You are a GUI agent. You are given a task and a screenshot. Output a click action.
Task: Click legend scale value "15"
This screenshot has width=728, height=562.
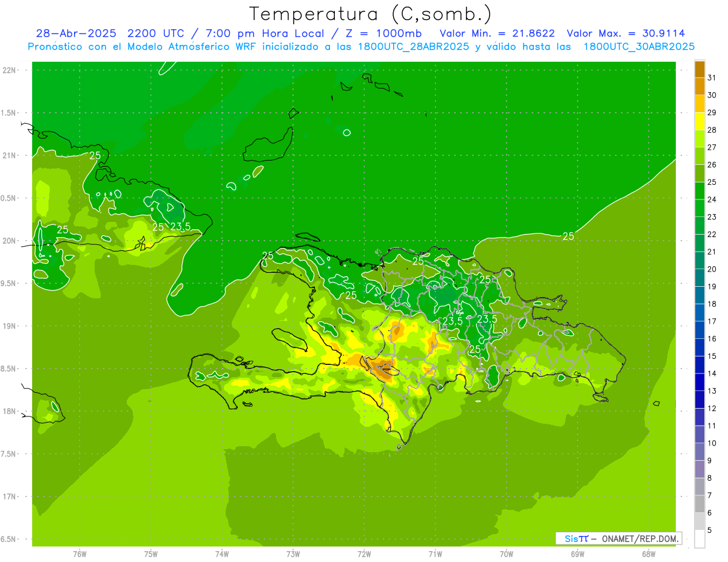click(712, 356)
